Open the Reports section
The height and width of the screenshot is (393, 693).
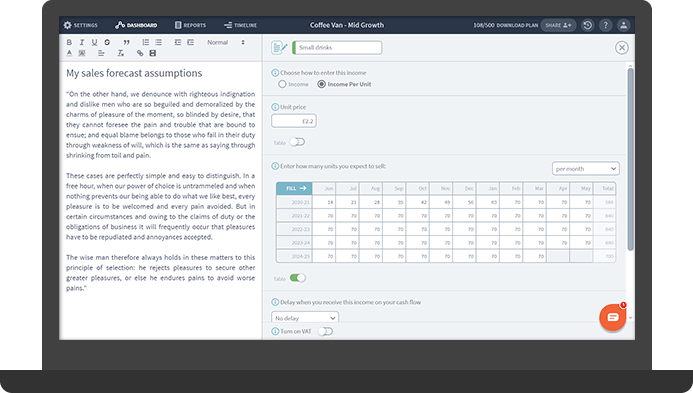coord(190,25)
